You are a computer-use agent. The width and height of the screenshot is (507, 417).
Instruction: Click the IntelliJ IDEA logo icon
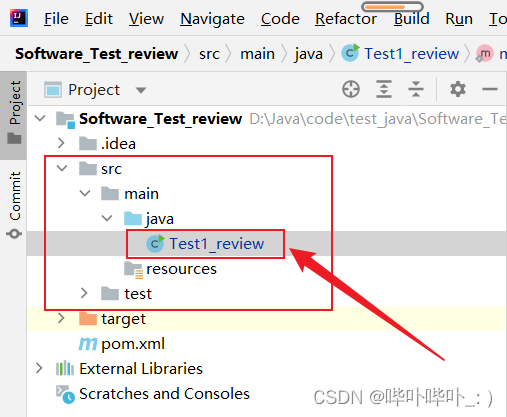pyautogui.click(x=19, y=18)
